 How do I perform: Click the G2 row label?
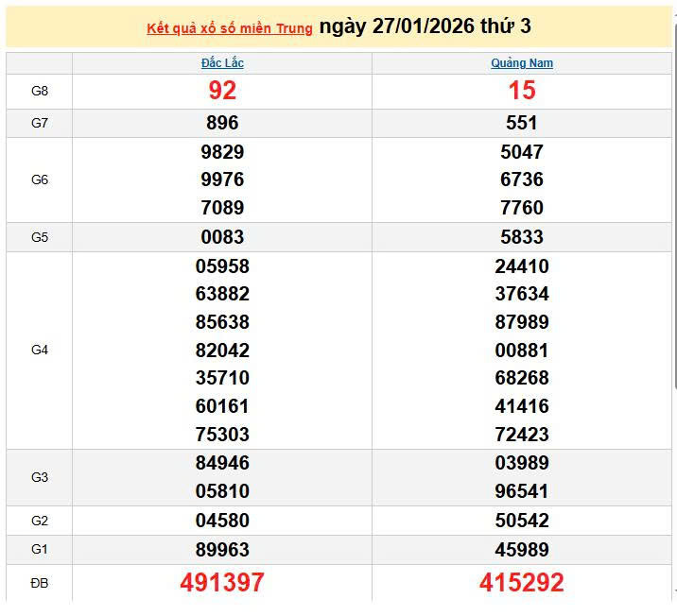click(40, 522)
